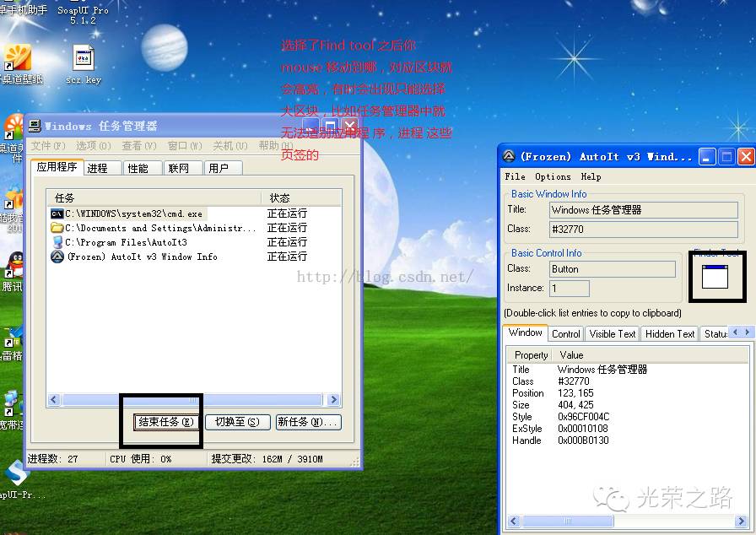Select the AutoIt v3 Window Info task entry
This screenshot has height=535, width=756.
point(141,257)
